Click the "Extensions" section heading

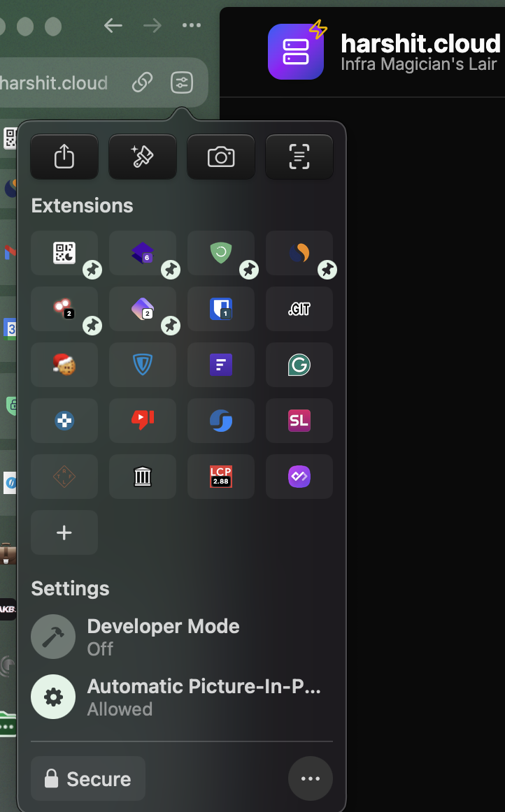pos(82,205)
